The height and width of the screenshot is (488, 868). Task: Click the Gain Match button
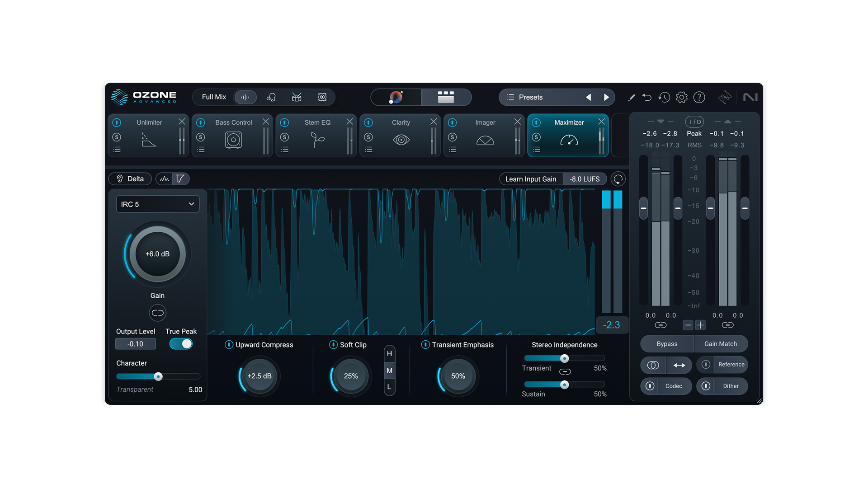[720, 343]
